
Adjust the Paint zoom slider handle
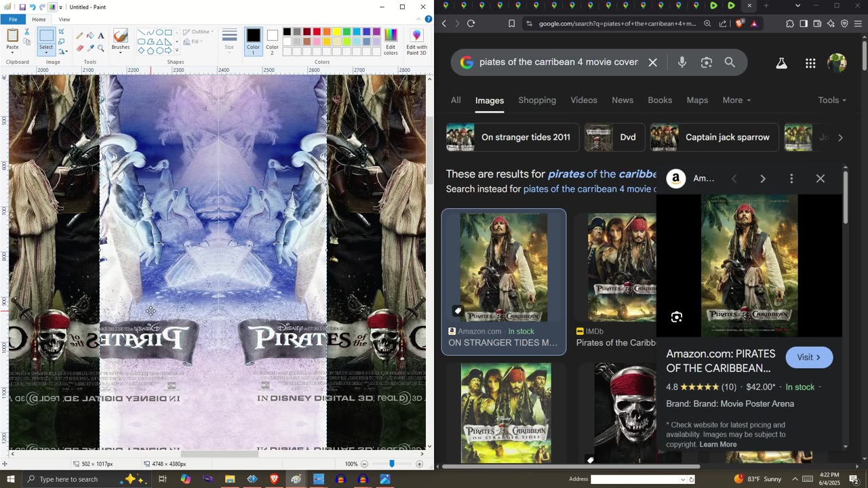[x=392, y=464]
